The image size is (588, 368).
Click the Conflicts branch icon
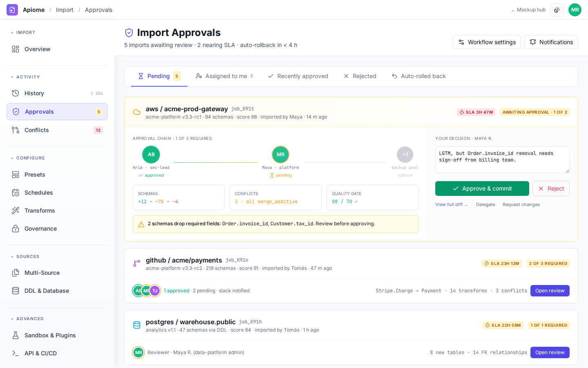(16, 130)
